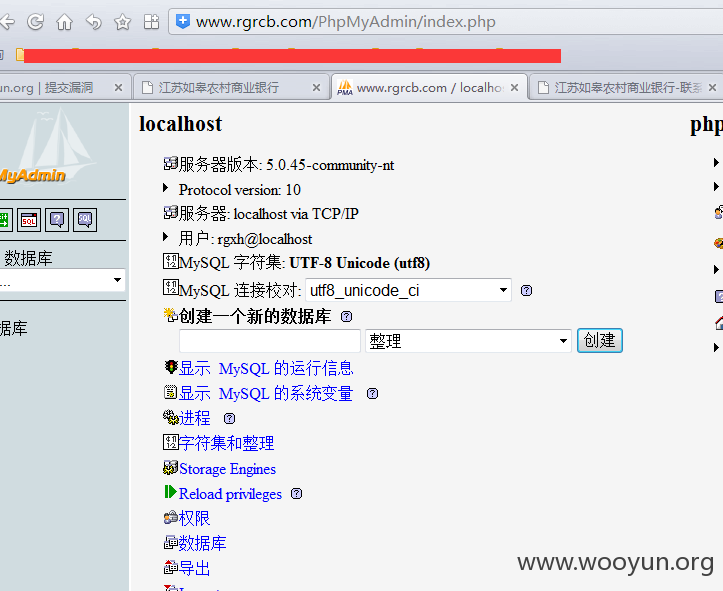Image resolution: width=723 pixels, height=591 pixels.
Task: Click the folder icon in bookmarks bar
Action: coord(20,55)
